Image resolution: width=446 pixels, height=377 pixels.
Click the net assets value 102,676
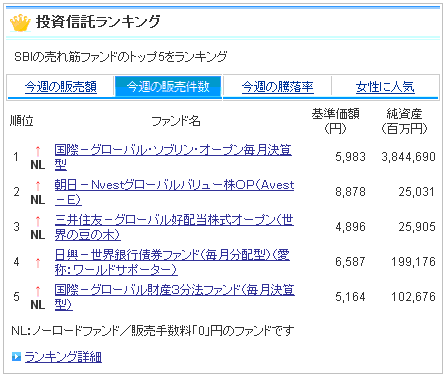coord(413,297)
